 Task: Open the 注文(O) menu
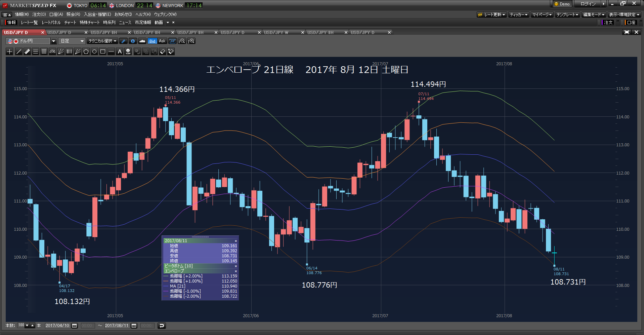[x=39, y=14]
